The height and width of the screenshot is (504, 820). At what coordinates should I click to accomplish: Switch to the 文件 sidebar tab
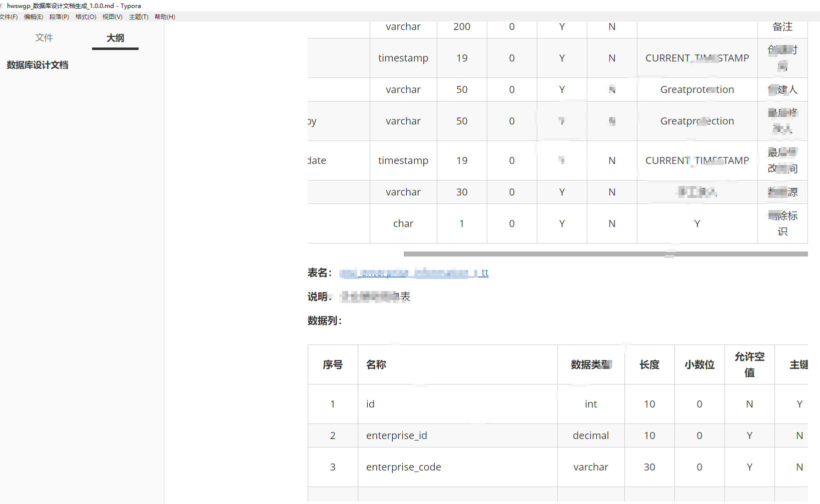(x=44, y=38)
